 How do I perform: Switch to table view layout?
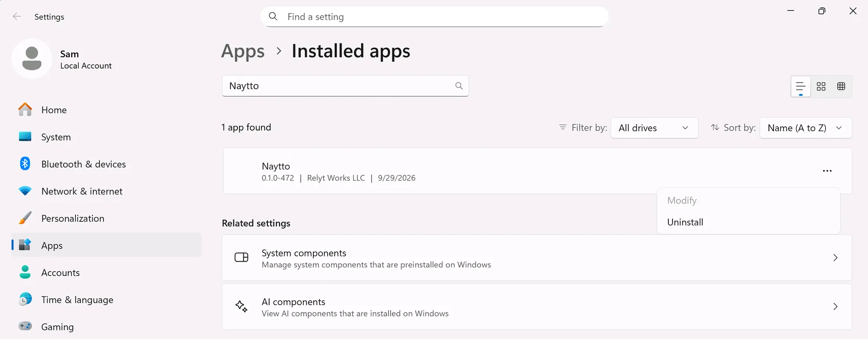click(841, 86)
